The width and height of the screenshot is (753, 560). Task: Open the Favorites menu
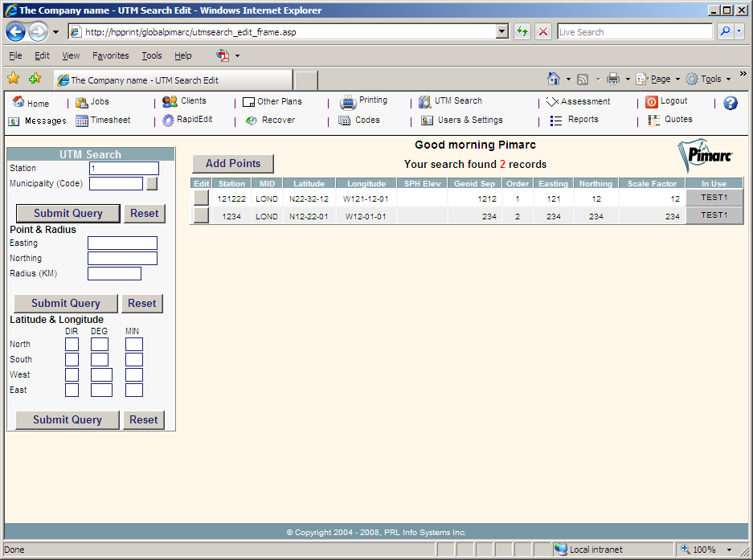coord(110,55)
